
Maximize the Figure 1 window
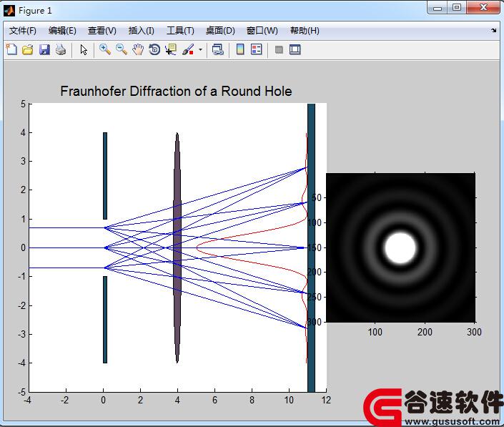456,8
